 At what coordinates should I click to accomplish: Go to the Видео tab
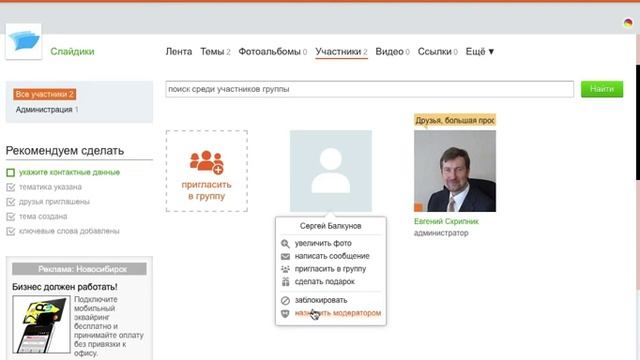click(393, 51)
